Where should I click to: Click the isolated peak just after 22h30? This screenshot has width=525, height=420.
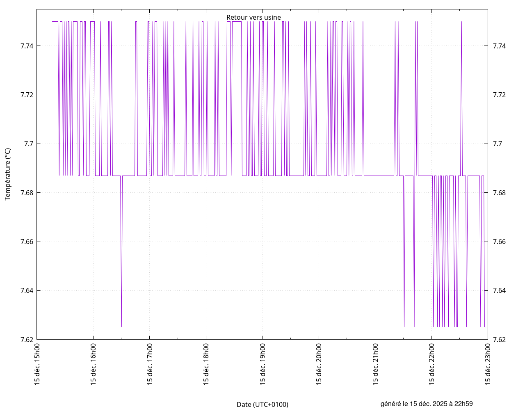click(x=461, y=23)
